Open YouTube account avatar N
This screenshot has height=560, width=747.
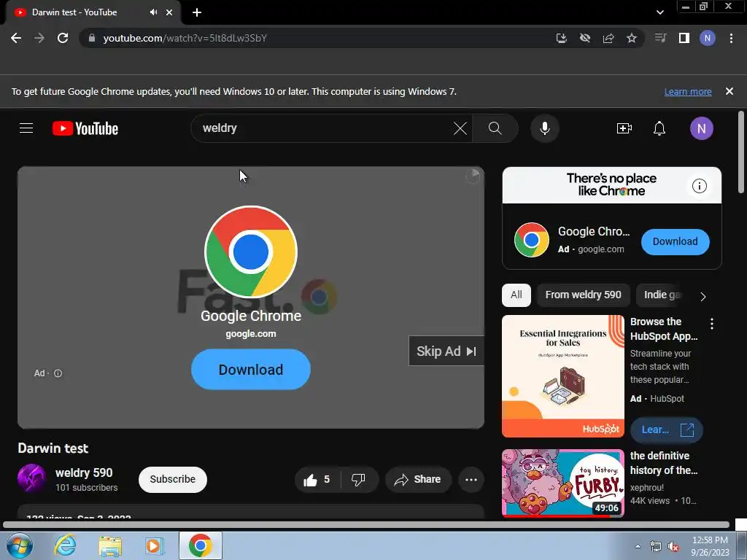[701, 128]
